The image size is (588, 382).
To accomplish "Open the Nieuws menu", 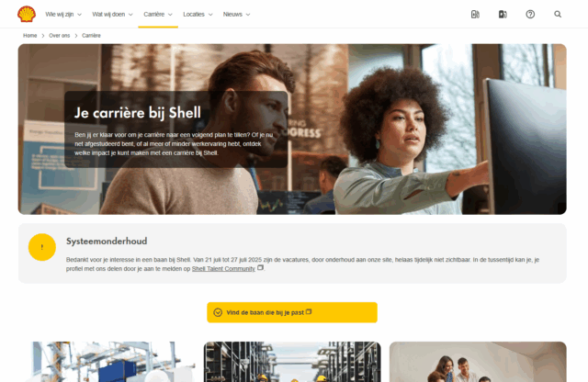I will (237, 15).
